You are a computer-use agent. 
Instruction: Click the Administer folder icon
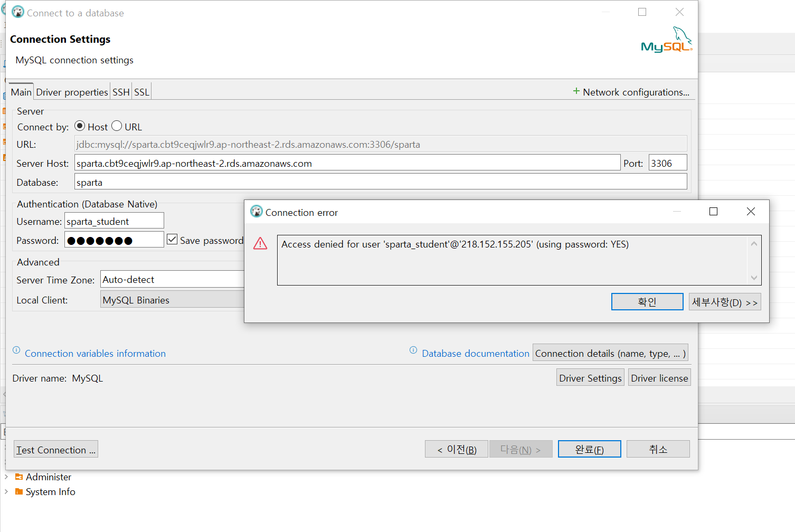click(x=19, y=477)
